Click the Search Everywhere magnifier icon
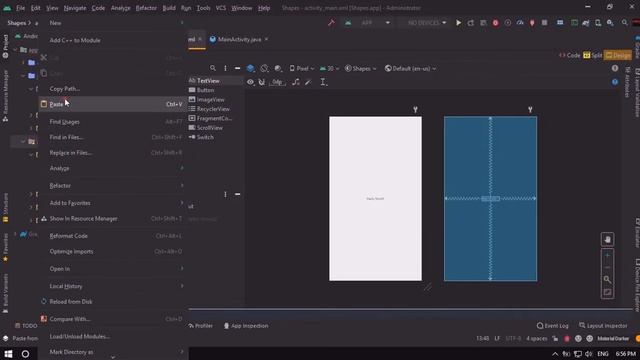640x360 pixels. click(x=624, y=23)
